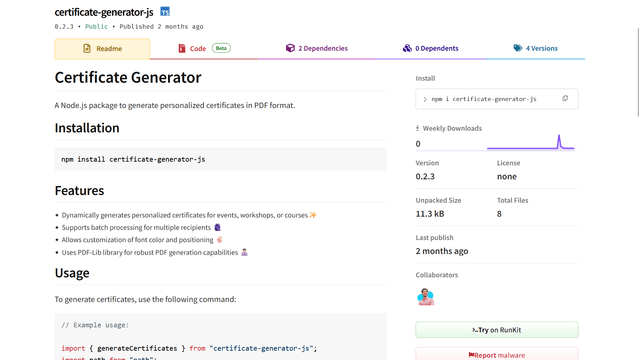Screen dimensions: 640x360
Task: Click the Versions tags icon
Action: point(518,48)
